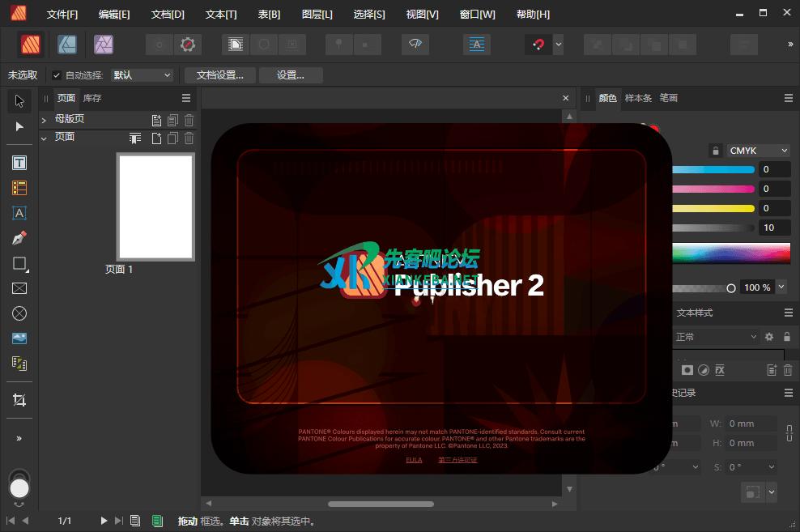Open the 文件[F] menu

pos(62,15)
